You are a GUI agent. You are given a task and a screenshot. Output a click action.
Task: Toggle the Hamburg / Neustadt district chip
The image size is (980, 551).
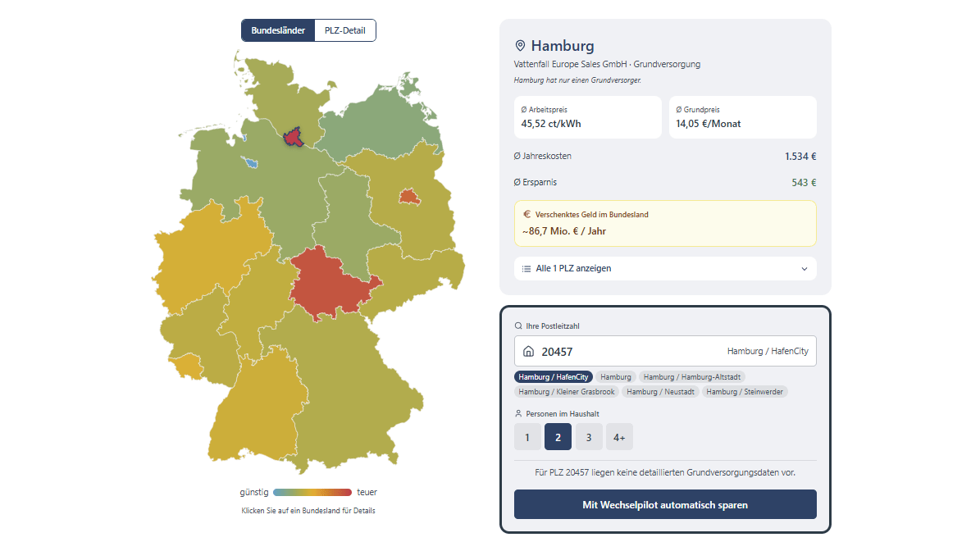(660, 392)
